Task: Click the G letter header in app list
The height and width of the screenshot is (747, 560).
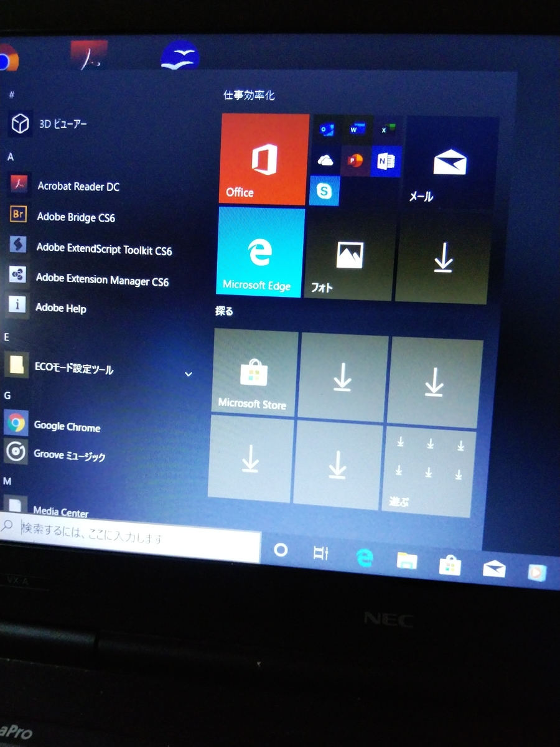Action: (x=7, y=395)
